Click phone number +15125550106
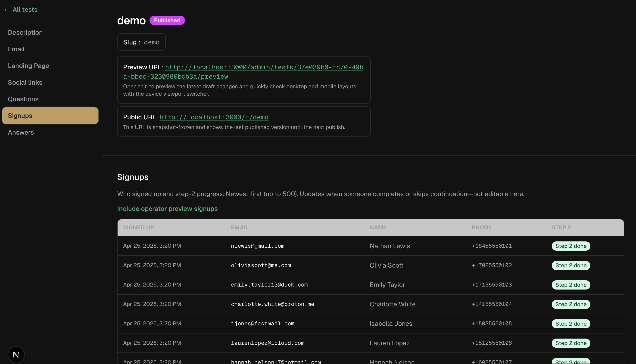 click(492, 343)
